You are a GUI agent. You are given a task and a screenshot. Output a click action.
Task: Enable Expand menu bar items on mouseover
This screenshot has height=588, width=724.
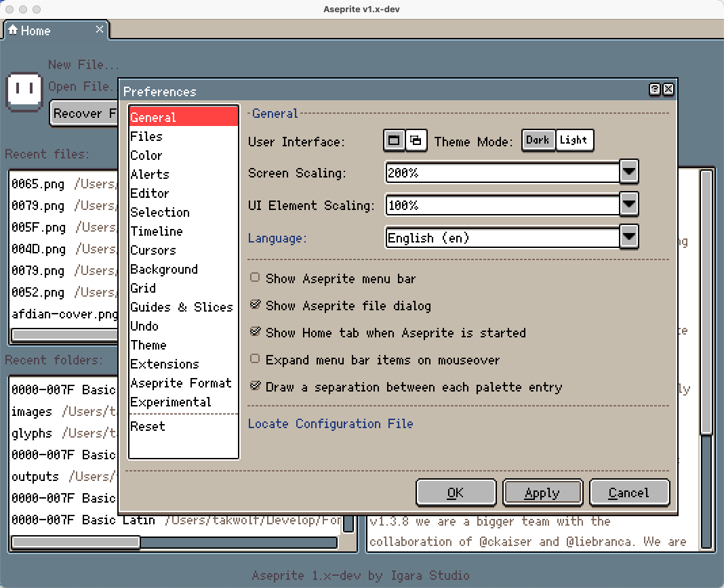point(255,358)
